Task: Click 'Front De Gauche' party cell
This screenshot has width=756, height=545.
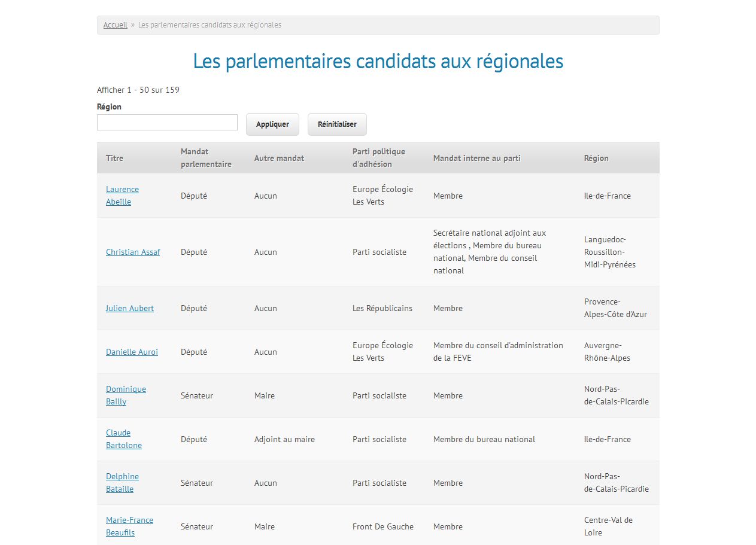Action: [383, 526]
